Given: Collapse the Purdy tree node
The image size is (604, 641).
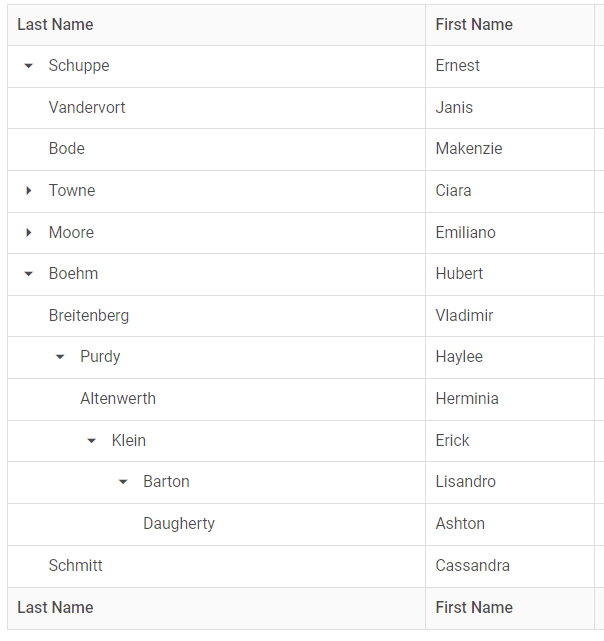Looking at the screenshot, I should (x=60, y=357).
